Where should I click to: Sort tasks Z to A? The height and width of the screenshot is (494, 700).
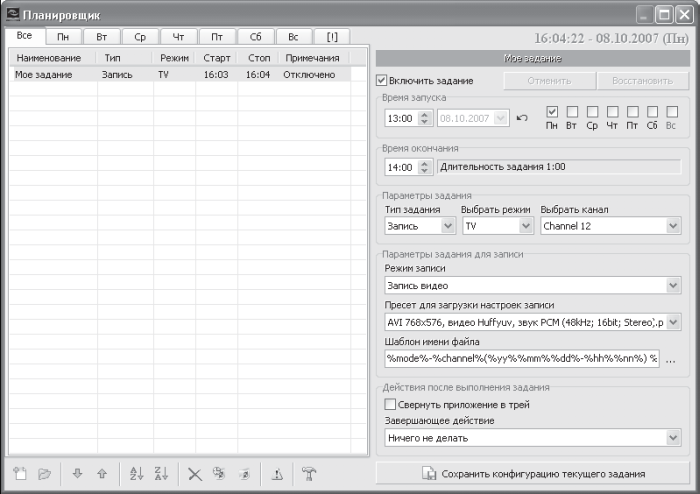tap(161, 473)
